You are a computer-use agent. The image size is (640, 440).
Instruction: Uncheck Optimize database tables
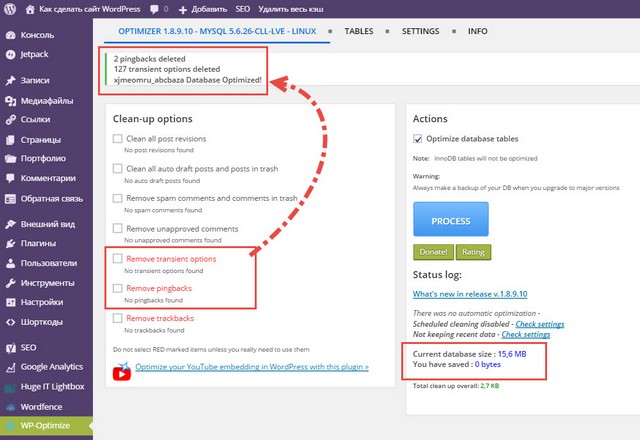(418, 139)
